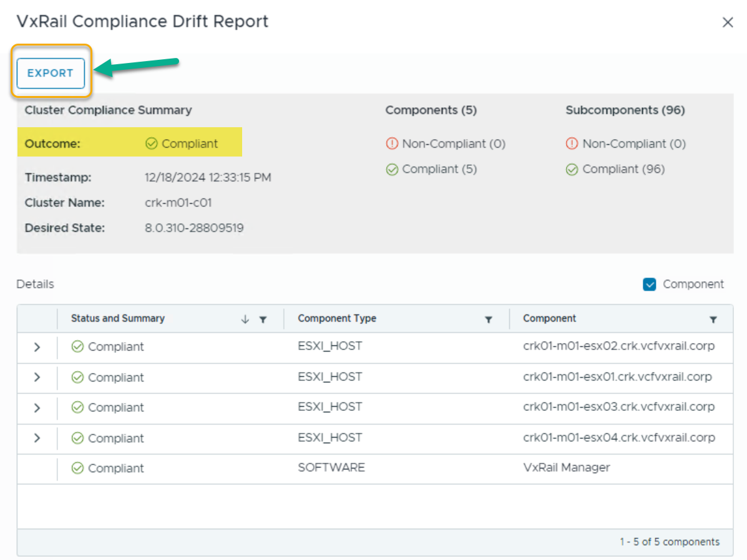Expand the esx03 host row

pyautogui.click(x=37, y=408)
